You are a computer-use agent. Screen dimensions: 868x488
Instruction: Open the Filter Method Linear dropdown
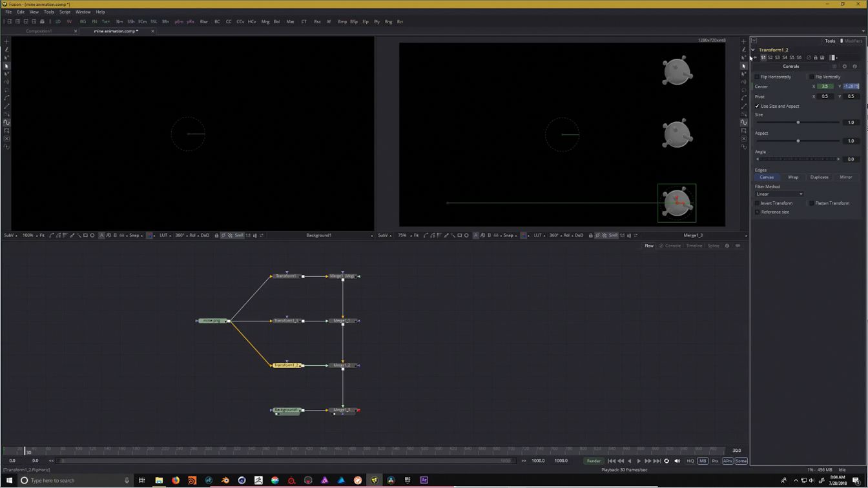click(x=779, y=194)
